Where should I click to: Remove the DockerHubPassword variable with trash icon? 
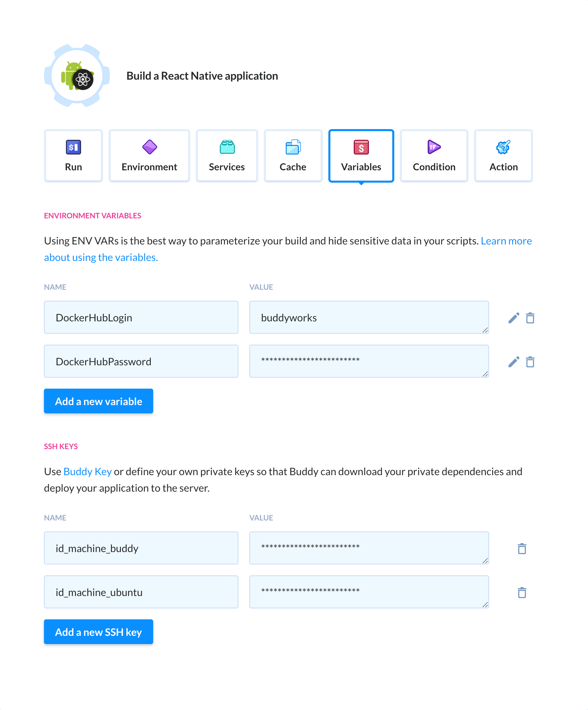tap(530, 362)
